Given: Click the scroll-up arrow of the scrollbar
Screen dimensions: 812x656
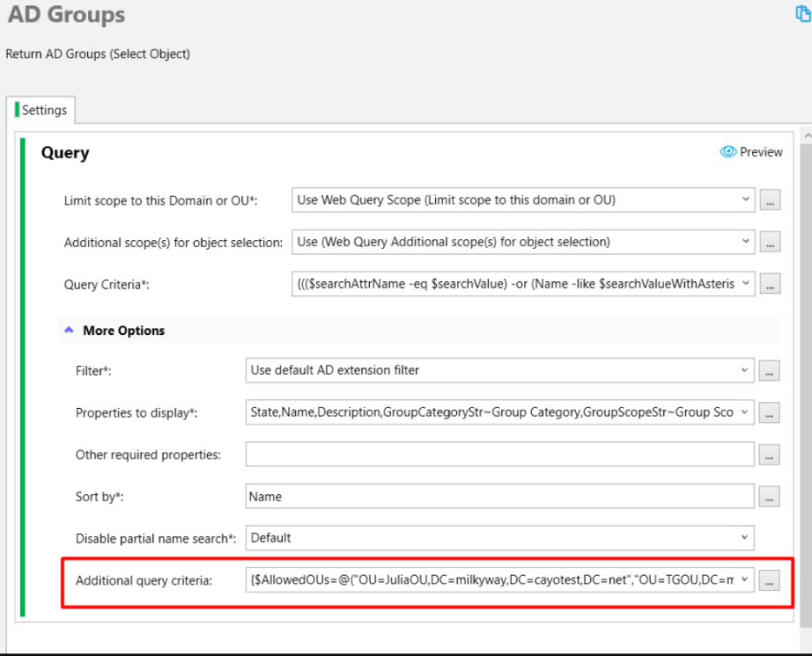Looking at the screenshot, I should [807, 136].
